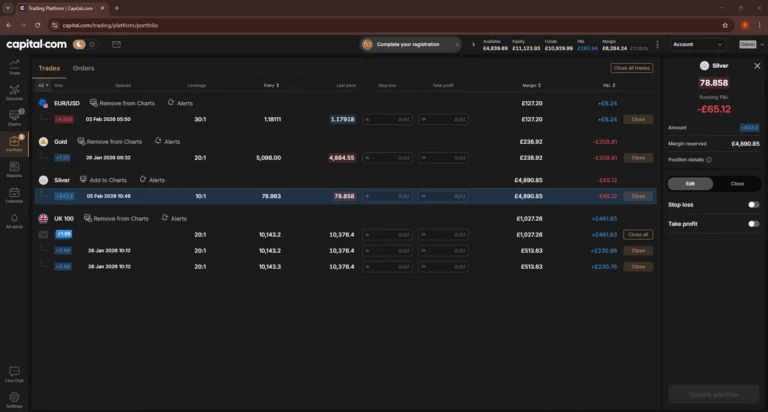Remove Gold from Charts

click(x=110, y=141)
